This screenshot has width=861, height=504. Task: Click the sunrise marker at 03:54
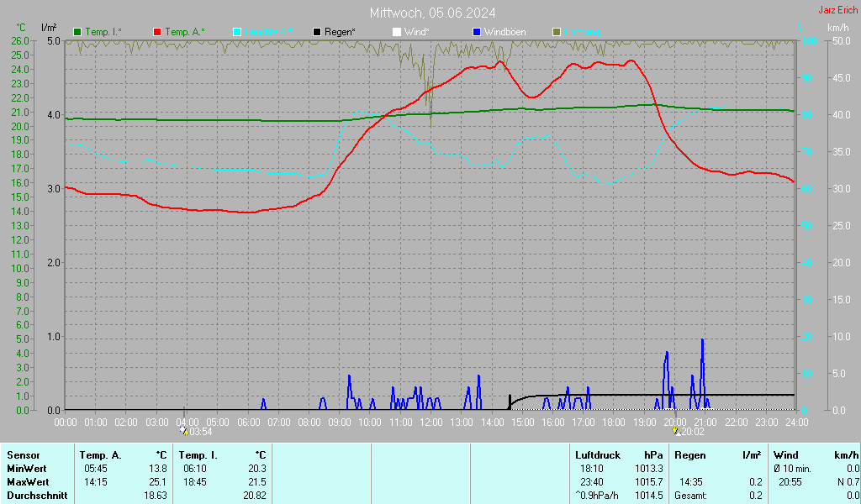point(185,432)
